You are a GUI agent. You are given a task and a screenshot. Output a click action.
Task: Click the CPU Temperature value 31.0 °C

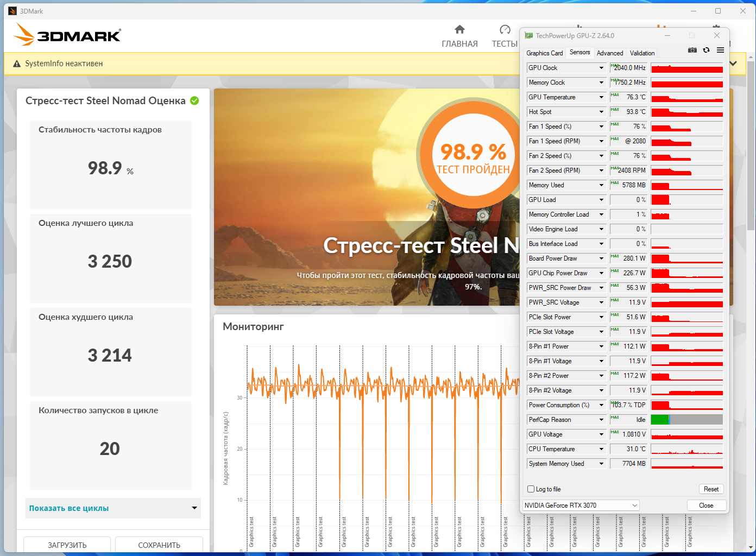(x=629, y=449)
